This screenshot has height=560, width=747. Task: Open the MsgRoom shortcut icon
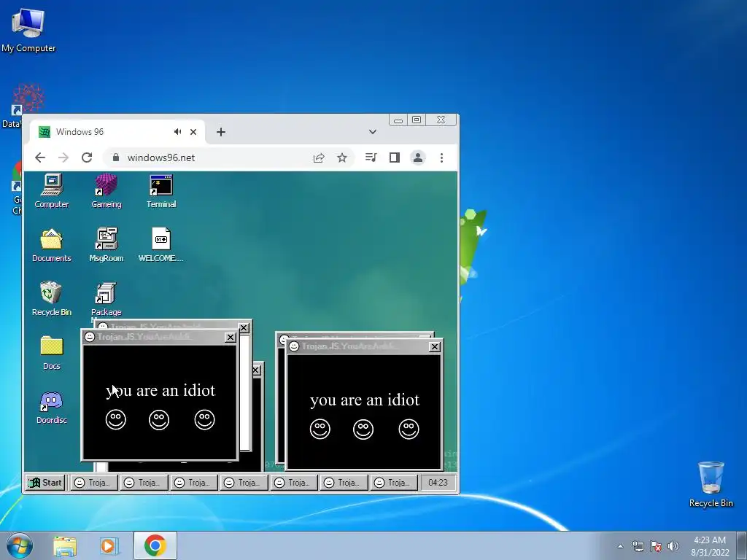pos(107,245)
